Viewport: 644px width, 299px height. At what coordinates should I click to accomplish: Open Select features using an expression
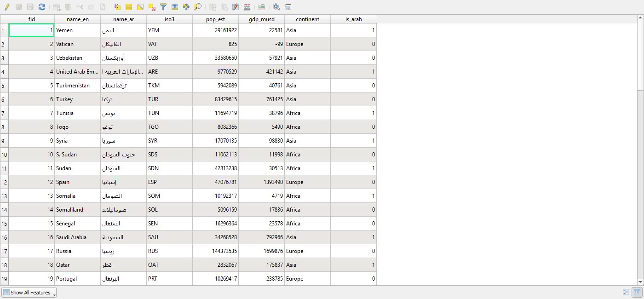coord(117,7)
